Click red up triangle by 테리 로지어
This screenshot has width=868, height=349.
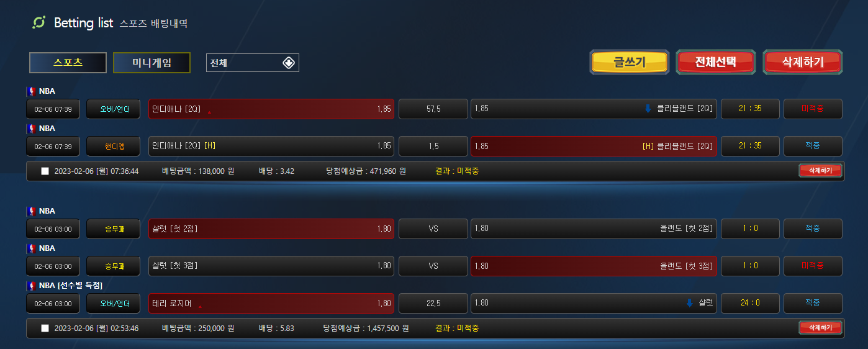click(200, 306)
